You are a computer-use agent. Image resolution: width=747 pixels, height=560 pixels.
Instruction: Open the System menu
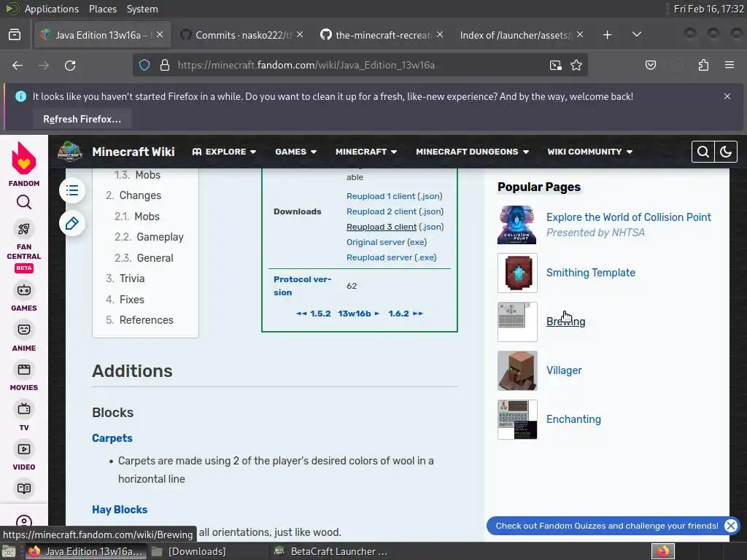coord(142,9)
